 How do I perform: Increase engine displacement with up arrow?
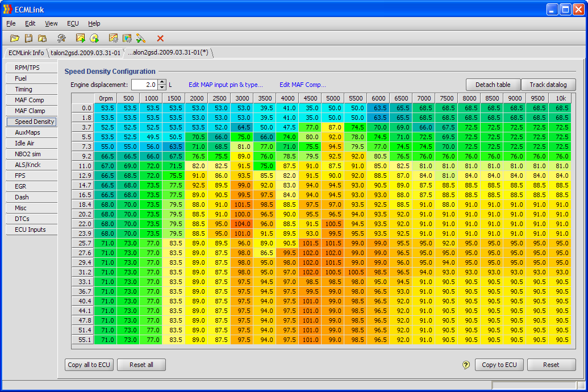[162, 82]
